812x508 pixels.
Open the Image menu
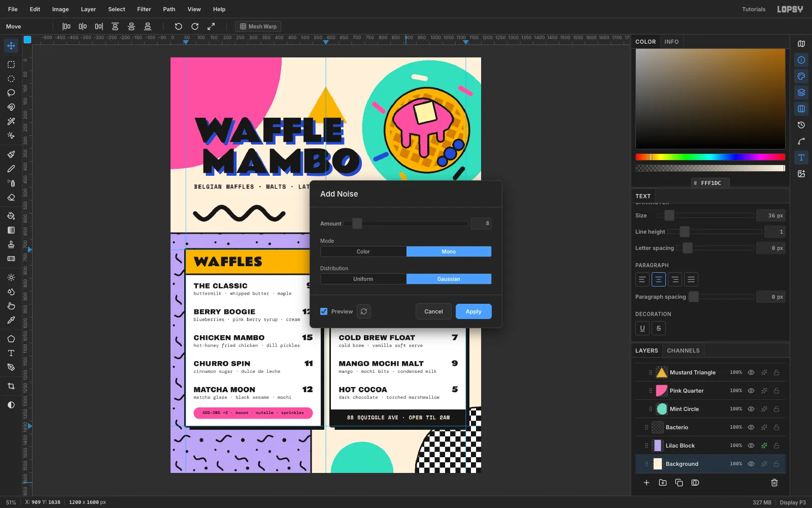[x=60, y=9]
